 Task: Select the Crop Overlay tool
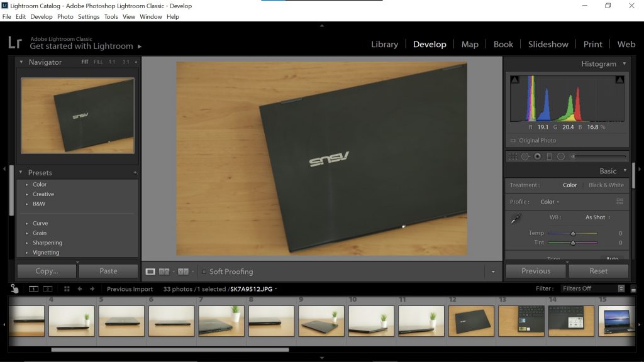pos(513,156)
